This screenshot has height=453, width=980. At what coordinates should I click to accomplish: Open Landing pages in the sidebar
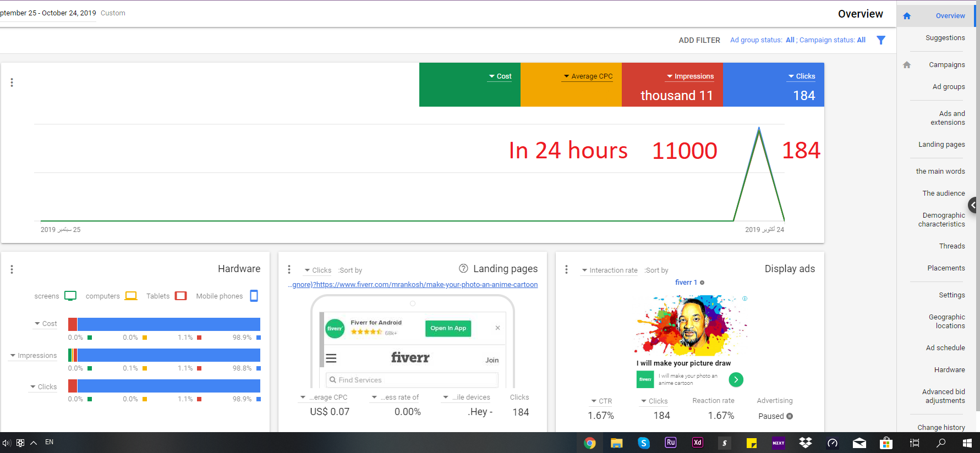[941, 145]
